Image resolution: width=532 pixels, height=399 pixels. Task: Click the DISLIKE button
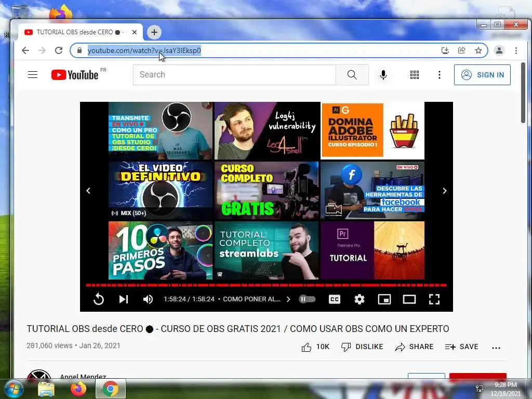[x=362, y=347]
